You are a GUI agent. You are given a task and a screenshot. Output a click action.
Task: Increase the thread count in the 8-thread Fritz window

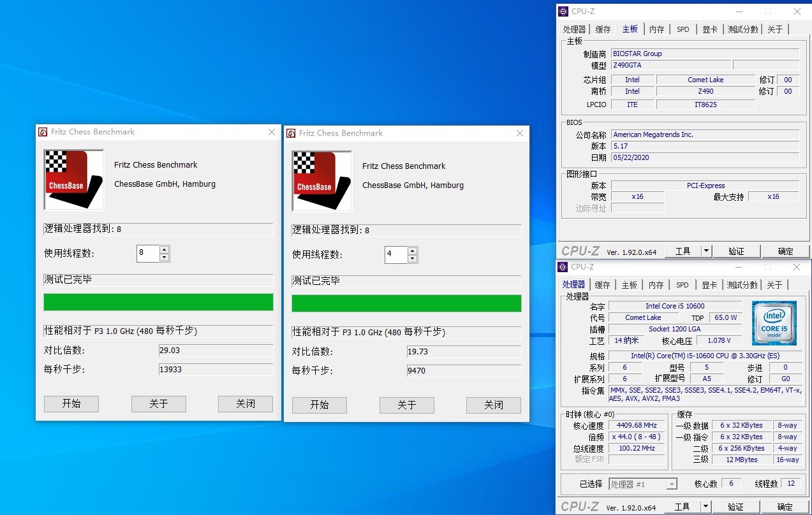pyautogui.click(x=165, y=250)
